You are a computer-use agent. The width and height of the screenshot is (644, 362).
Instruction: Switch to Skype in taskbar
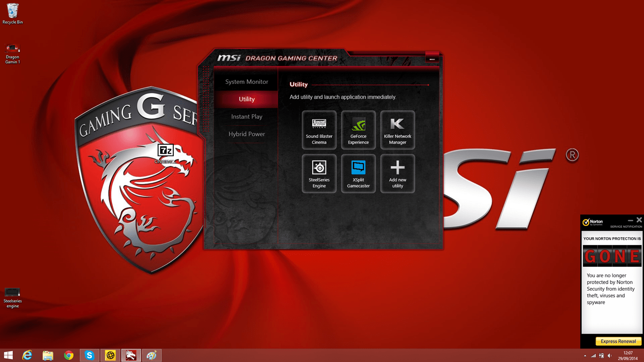[89, 355]
